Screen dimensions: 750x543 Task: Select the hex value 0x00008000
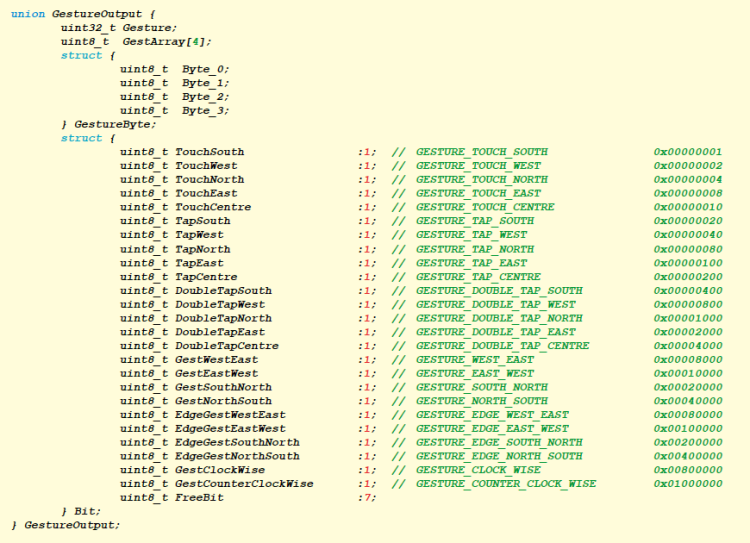pyautogui.click(x=688, y=359)
